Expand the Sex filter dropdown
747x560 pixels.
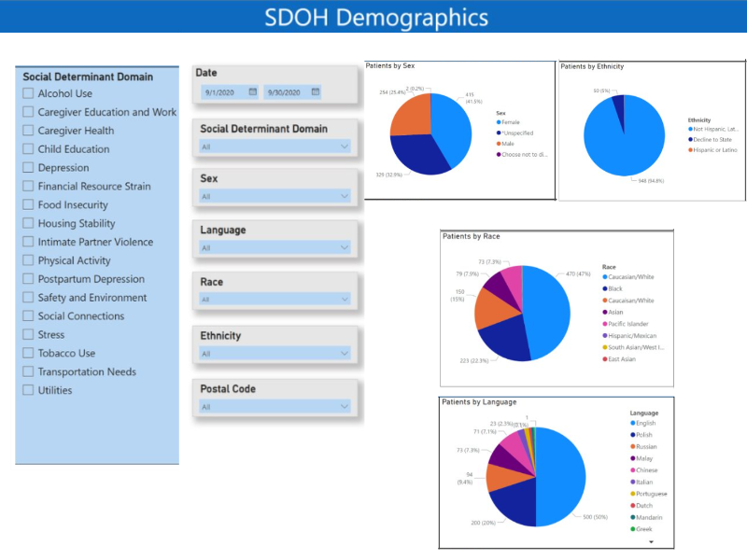(344, 197)
